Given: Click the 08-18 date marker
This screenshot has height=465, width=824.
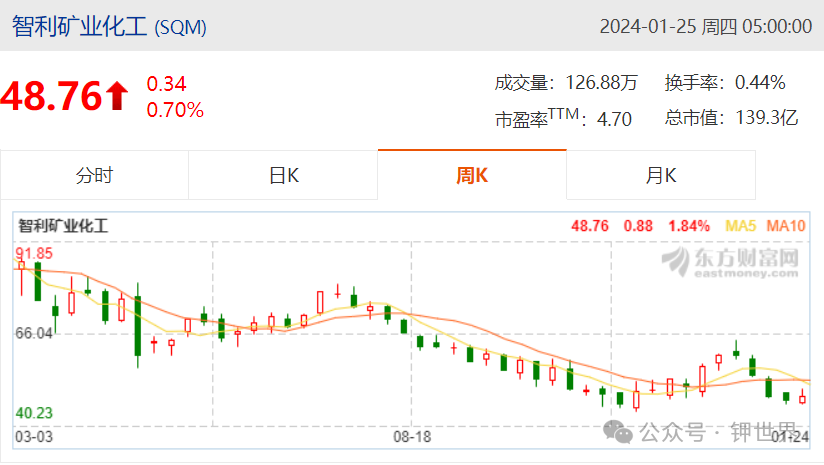Looking at the screenshot, I should [x=412, y=437].
